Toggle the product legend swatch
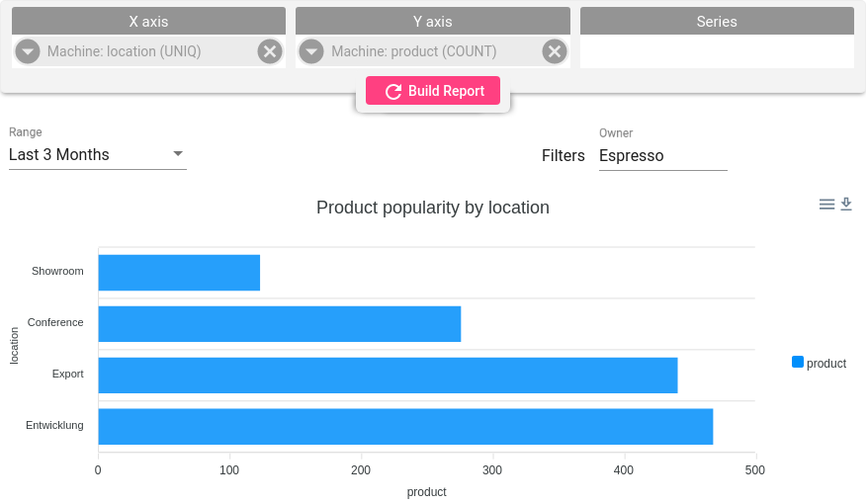Screen dimensions: 868x504 pyautogui.click(x=797, y=363)
